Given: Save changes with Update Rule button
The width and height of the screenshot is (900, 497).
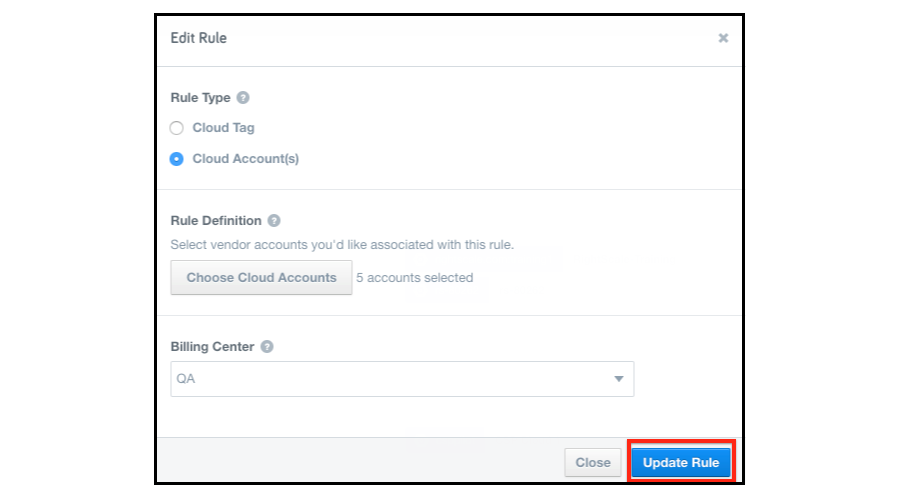Looking at the screenshot, I should click(681, 463).
